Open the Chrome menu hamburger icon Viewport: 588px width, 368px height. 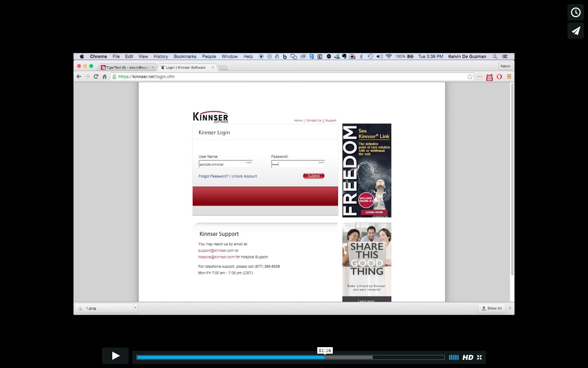coord(509,77)
